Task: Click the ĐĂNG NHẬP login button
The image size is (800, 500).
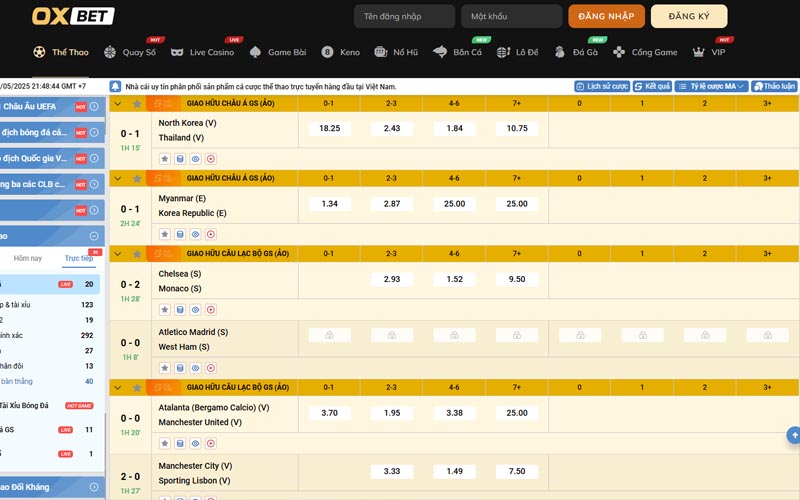Action: [x=607, y=16]
